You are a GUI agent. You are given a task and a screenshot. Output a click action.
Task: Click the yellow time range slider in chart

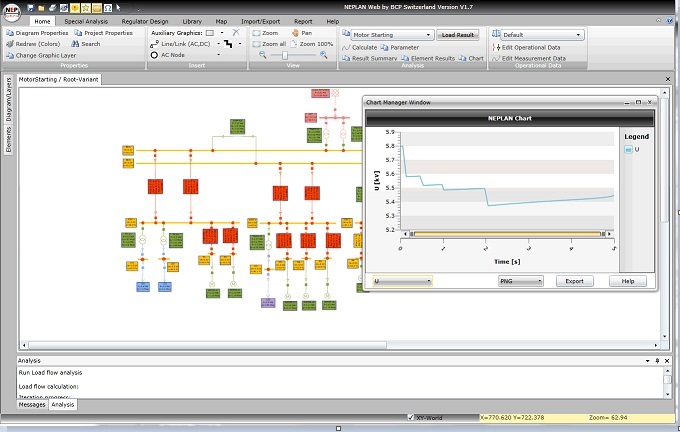click(x=507, y=234)
